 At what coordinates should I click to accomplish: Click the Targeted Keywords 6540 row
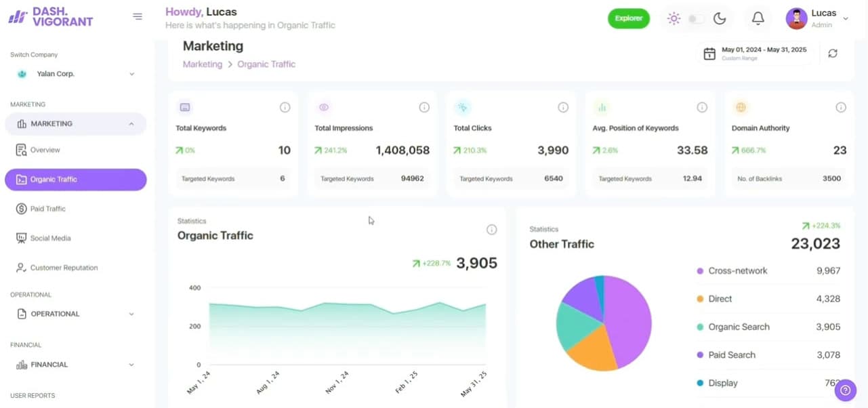[512, 179]
